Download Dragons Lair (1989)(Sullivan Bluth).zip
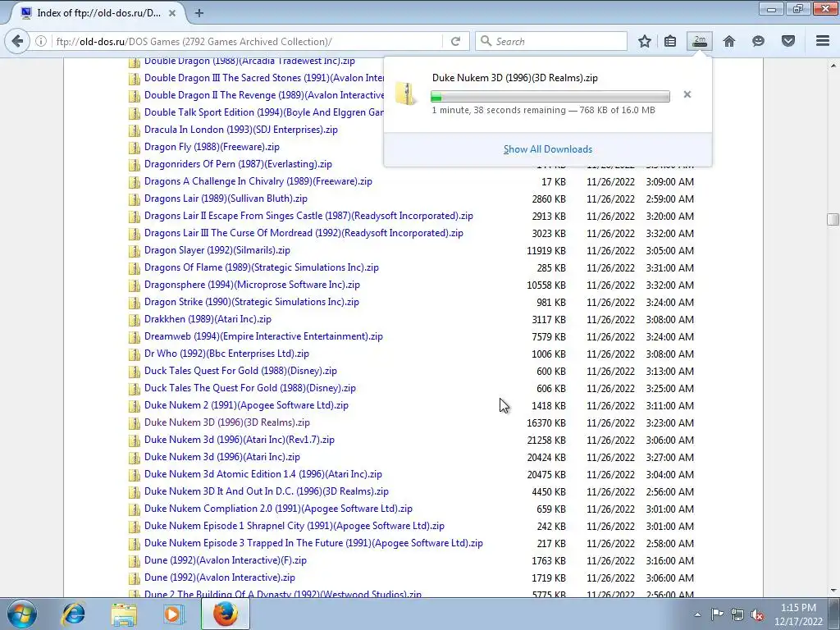This screenshot has height=630, width=840. click(226, 199)
